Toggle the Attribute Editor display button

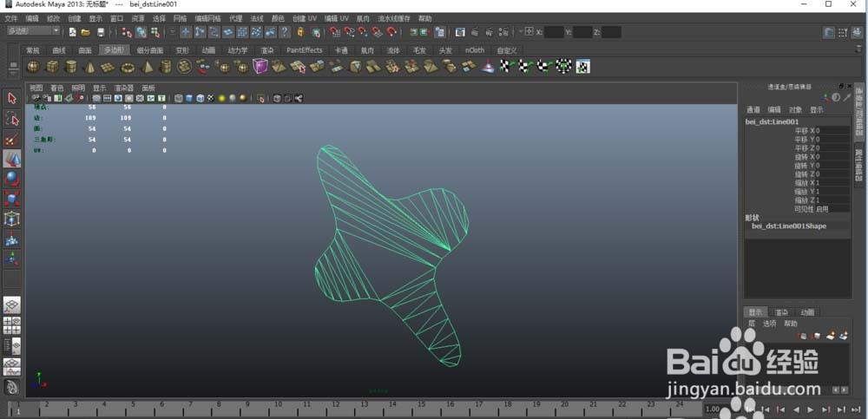828,32
